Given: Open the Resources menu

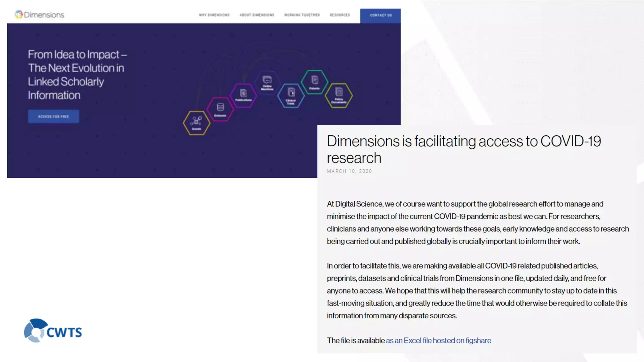Looking at the screenshot, I should tap(340, 15).
